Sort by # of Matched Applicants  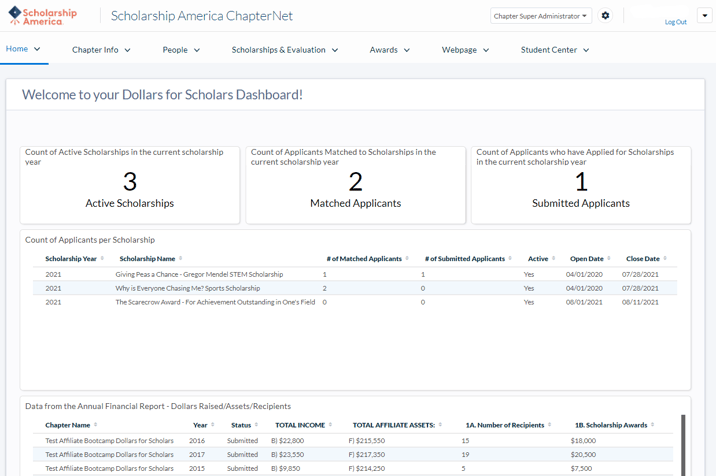coord(407,259)
